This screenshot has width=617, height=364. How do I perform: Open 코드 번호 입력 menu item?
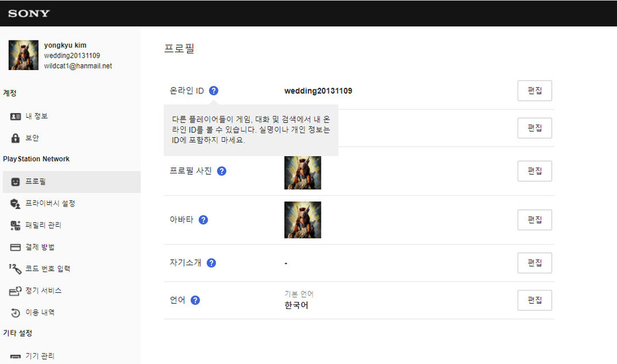[48, 269]
